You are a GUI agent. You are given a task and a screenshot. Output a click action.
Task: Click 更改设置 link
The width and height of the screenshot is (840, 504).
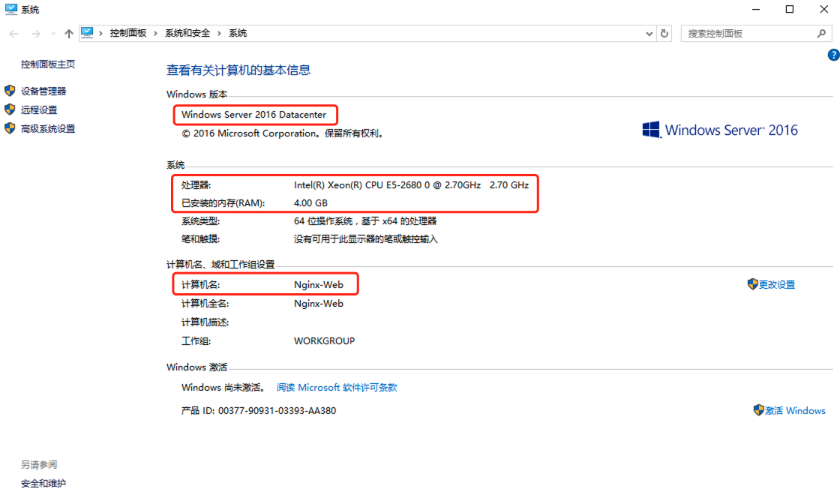pyautogui.click(x=777, y=284)
